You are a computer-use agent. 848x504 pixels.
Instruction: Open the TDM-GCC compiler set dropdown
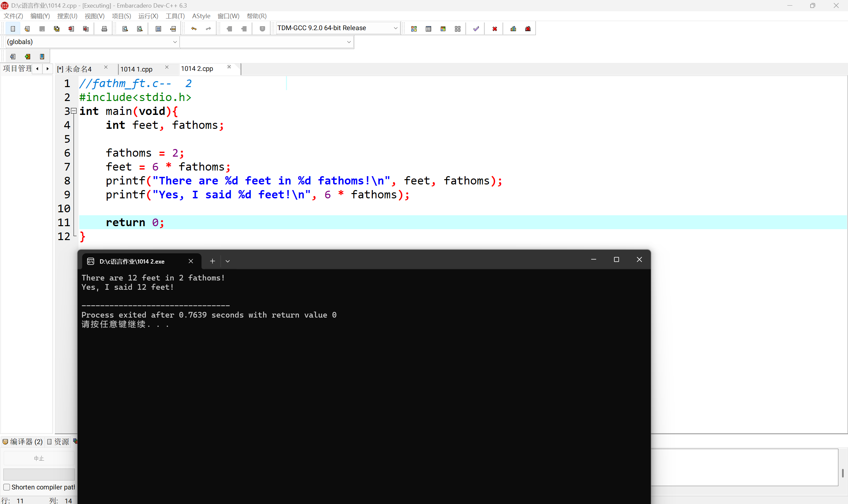(395, 28)
